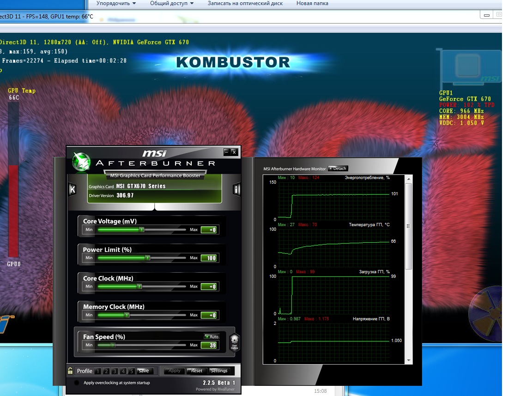This screenshot has width=532, height=396.
Task: Click the Загрузка ГП usage graph
Action: click(333, 295)
